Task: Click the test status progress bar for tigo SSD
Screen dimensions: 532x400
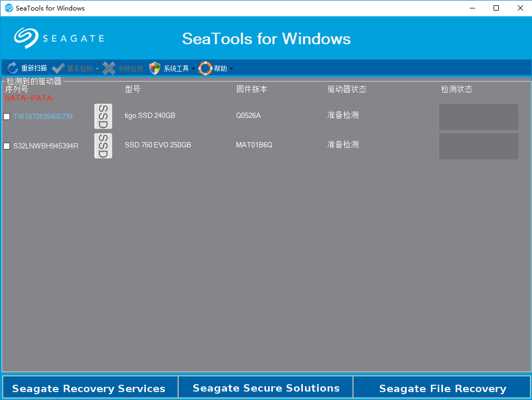Action: click(478, 116)
